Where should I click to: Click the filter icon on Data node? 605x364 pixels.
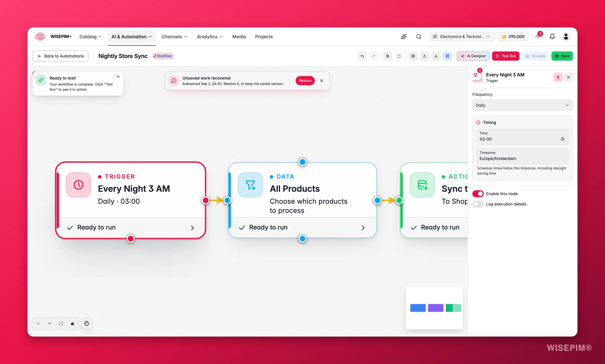coord(250,185)
